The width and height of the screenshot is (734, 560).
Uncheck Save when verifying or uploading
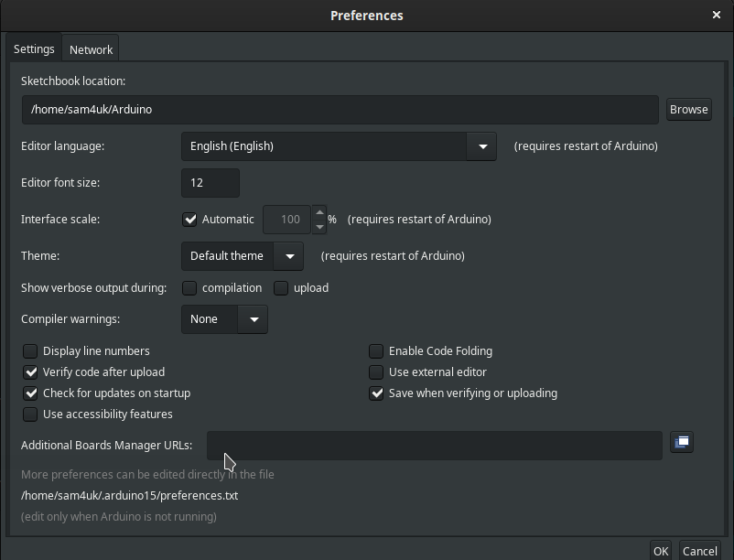point(376,393)
